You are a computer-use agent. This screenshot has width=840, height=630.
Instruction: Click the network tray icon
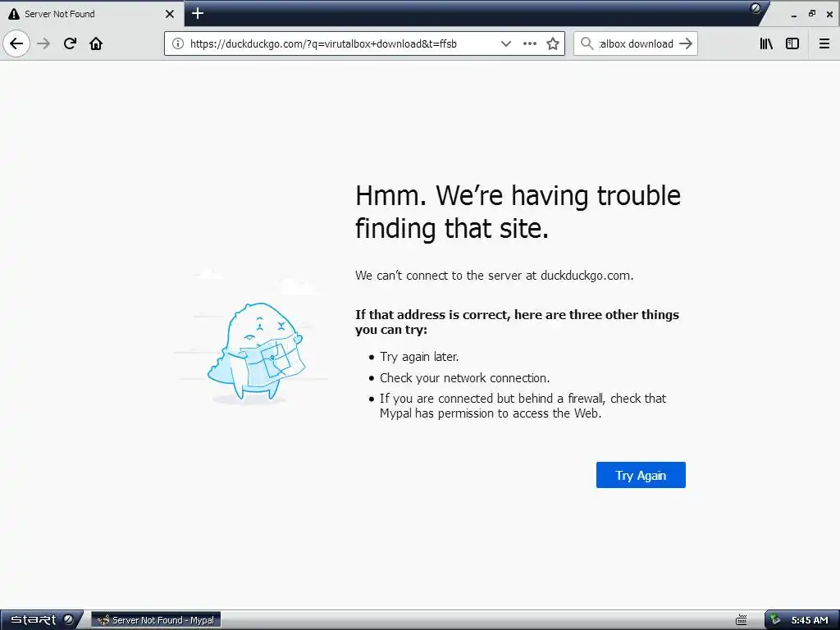point(774,620)
